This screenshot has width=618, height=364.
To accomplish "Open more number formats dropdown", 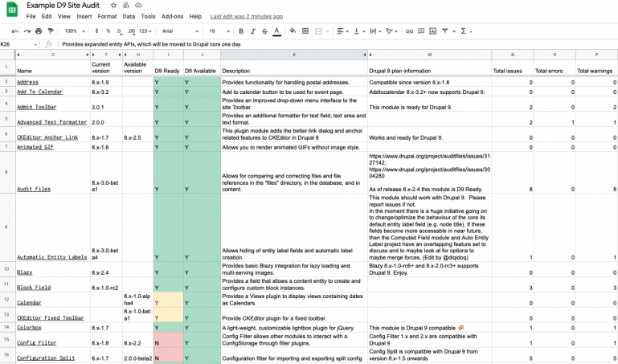I will 145,31.
